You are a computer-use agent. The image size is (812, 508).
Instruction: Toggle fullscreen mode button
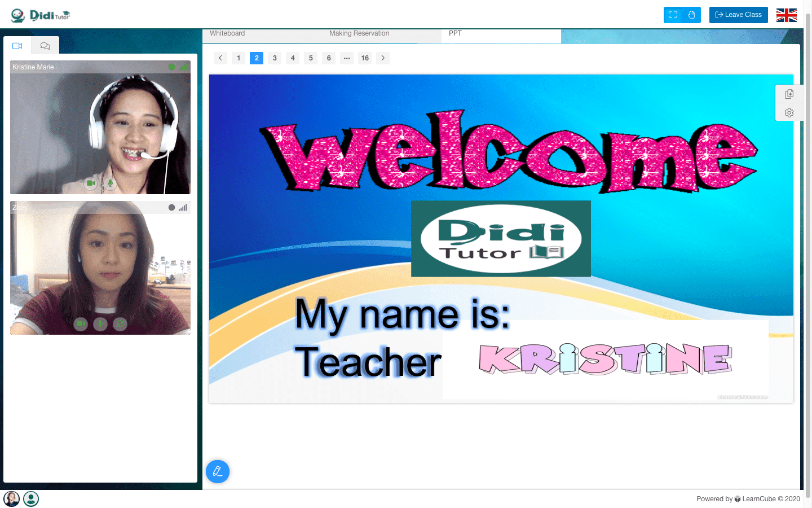673,15
